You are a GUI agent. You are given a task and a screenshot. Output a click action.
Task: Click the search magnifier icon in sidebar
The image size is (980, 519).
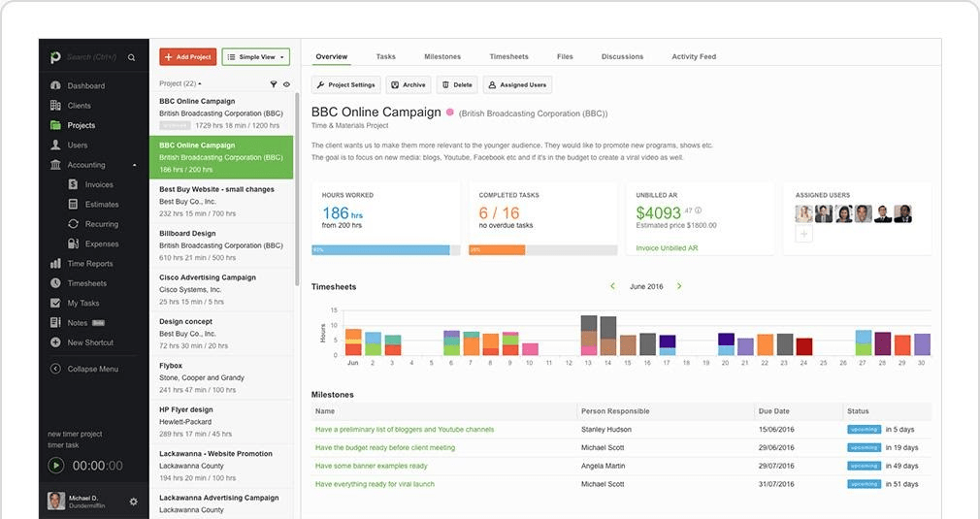point(131,58)
